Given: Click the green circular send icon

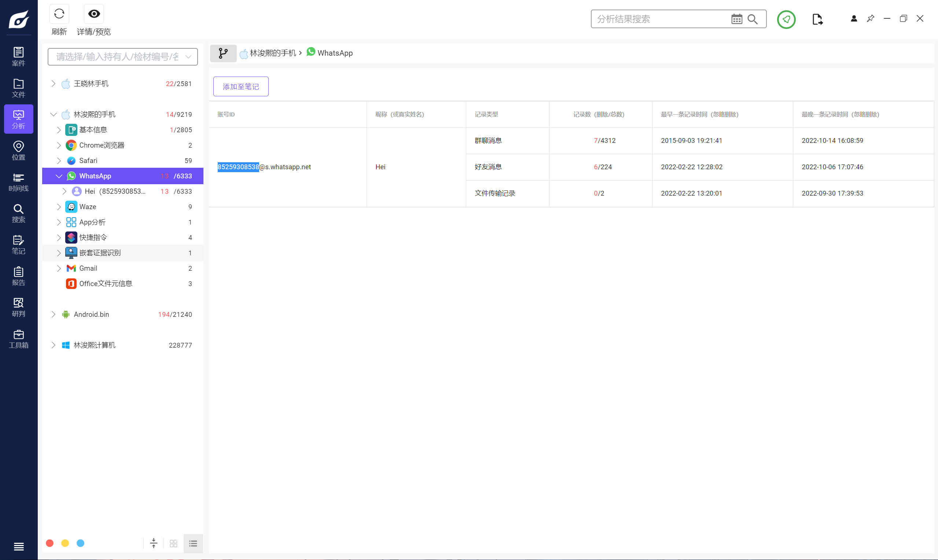Looking at the screenshot, I should [786, 19].
